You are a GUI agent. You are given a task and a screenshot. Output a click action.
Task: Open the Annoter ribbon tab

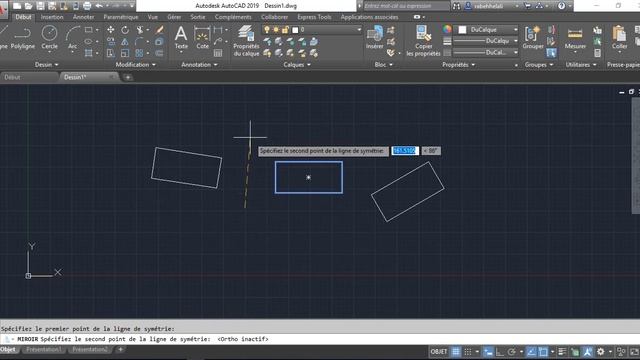coord(83,17)
